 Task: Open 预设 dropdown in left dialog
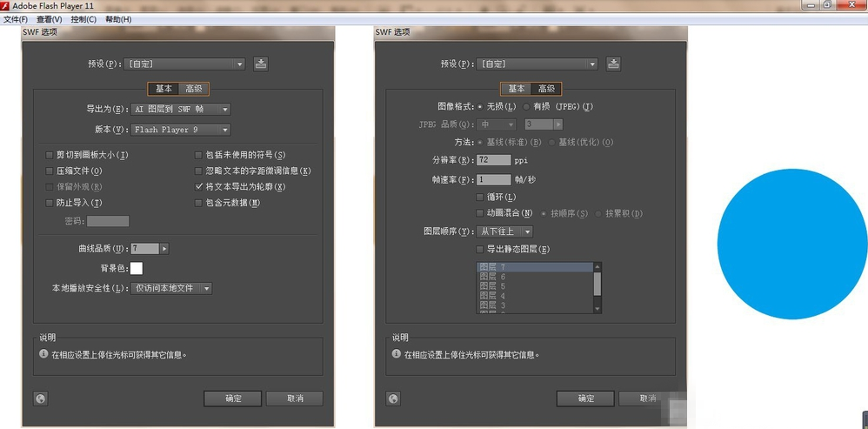184,64
